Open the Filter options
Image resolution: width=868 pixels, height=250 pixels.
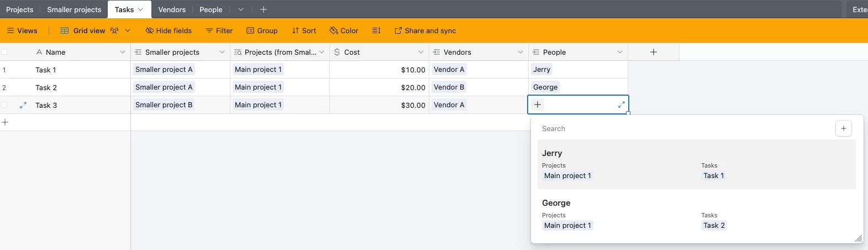pos(219,30)
